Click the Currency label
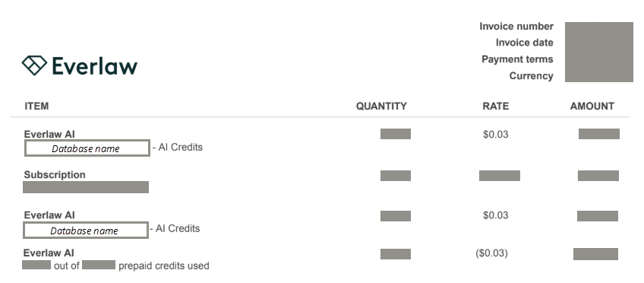644x283 pixels. (x=531, y=76)
